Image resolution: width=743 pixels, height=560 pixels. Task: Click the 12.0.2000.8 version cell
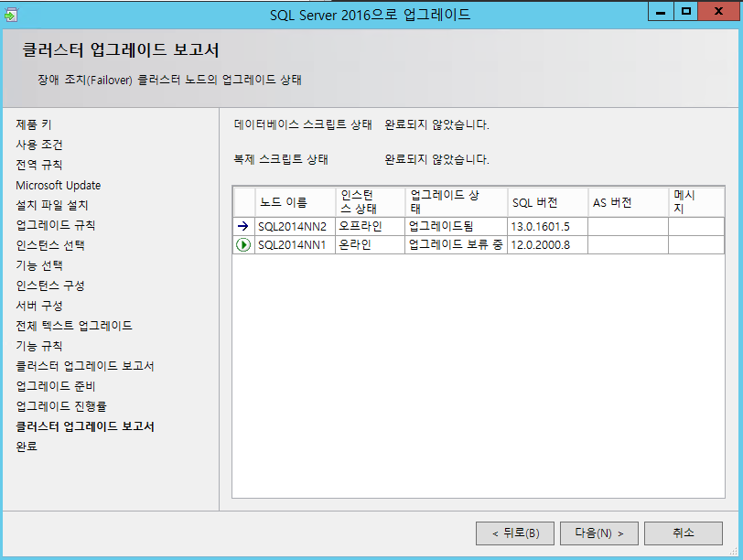pos(548,245)
